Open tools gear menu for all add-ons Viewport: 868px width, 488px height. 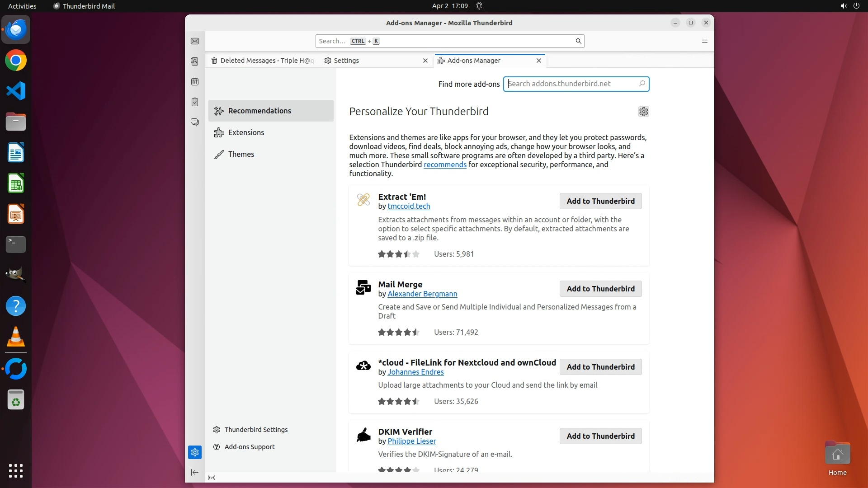pyautogui.click(x=643, y=112)
